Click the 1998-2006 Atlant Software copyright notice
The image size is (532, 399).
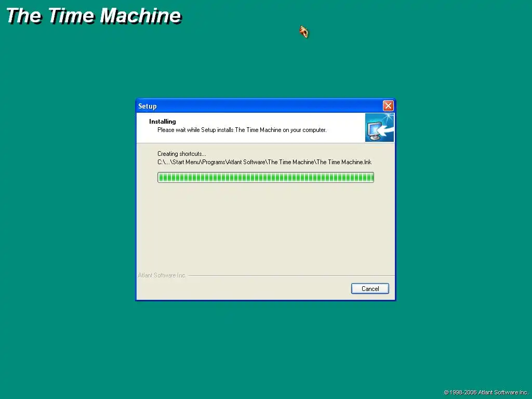(x=486, y=392)
